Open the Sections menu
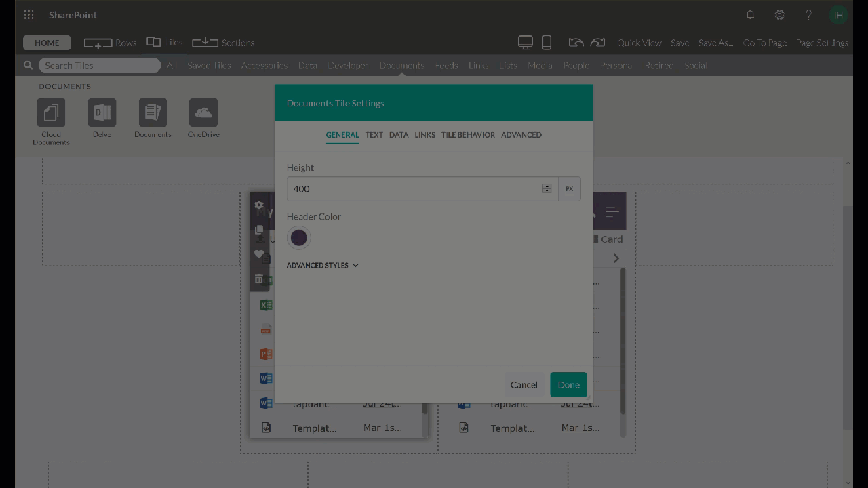The width and height of the screenshot is (868, 488). click(223, 43)
